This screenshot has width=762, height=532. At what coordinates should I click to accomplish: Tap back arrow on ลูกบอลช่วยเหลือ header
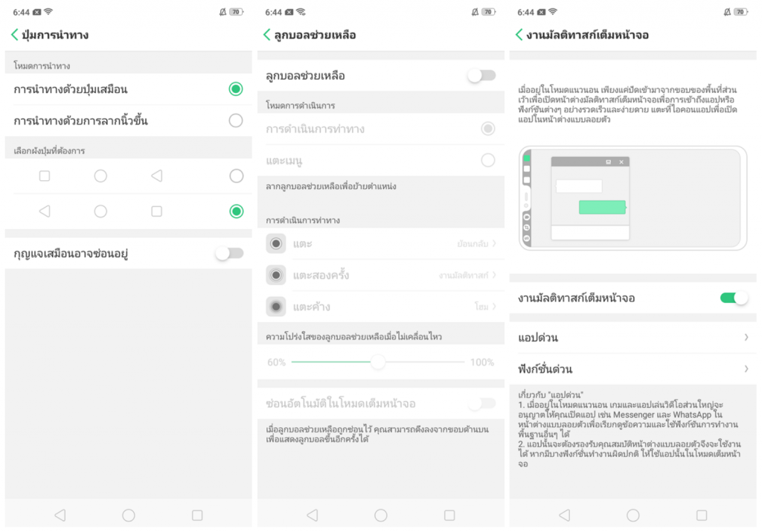click(267, 34)
